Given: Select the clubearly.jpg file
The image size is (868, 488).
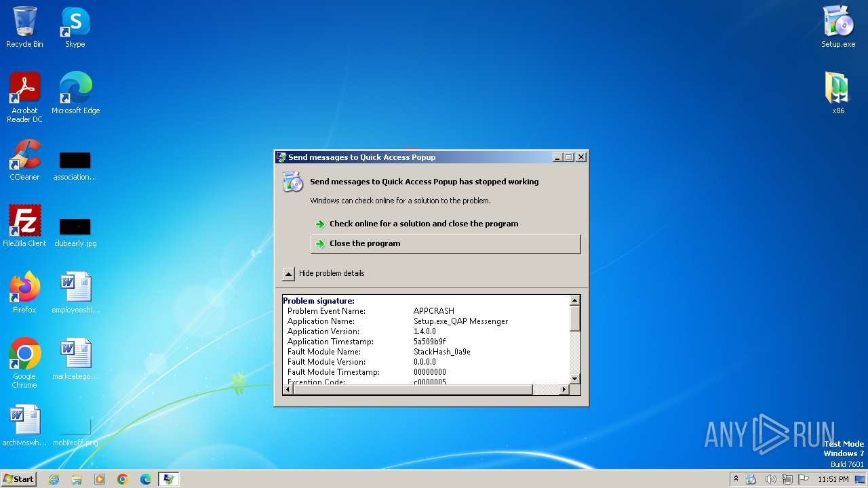Looking at the screenshot, I should [x=75, y=232].
